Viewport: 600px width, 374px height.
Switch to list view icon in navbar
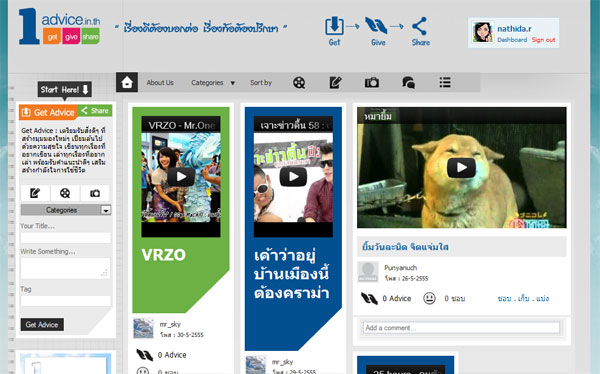click(x=445, y=82)
